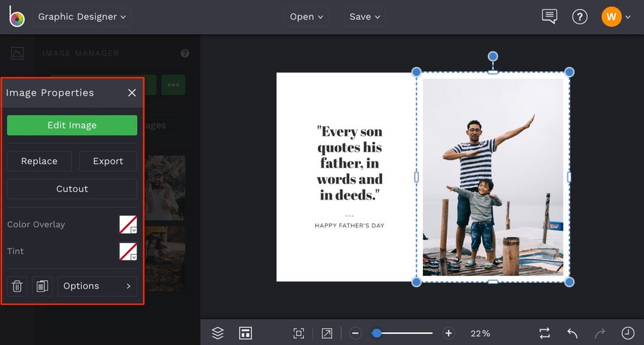Open the Save dropdown menu
Screen dimensions: 644x345
[x=364, y=17]
